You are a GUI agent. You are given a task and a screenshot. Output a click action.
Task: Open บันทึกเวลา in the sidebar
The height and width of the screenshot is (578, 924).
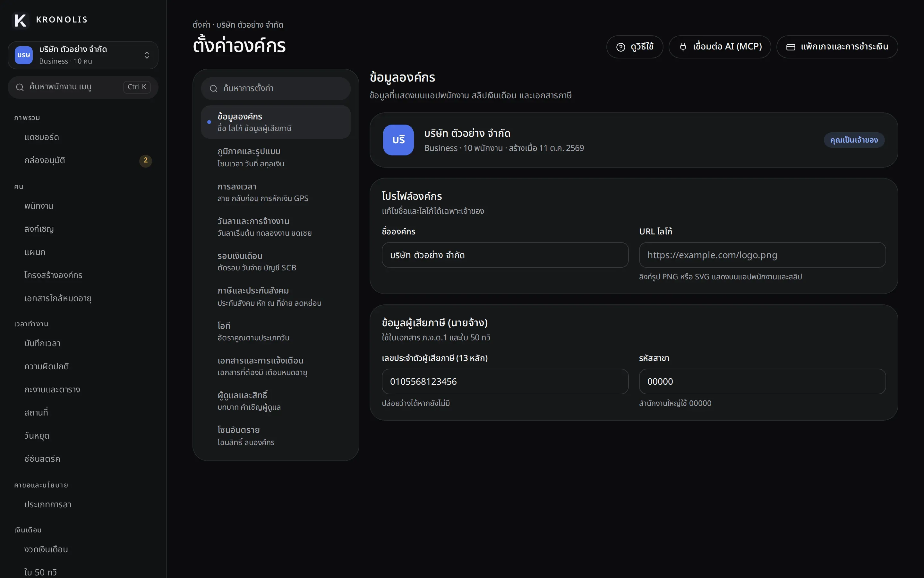pyautogui.click(x=83, y=343)
